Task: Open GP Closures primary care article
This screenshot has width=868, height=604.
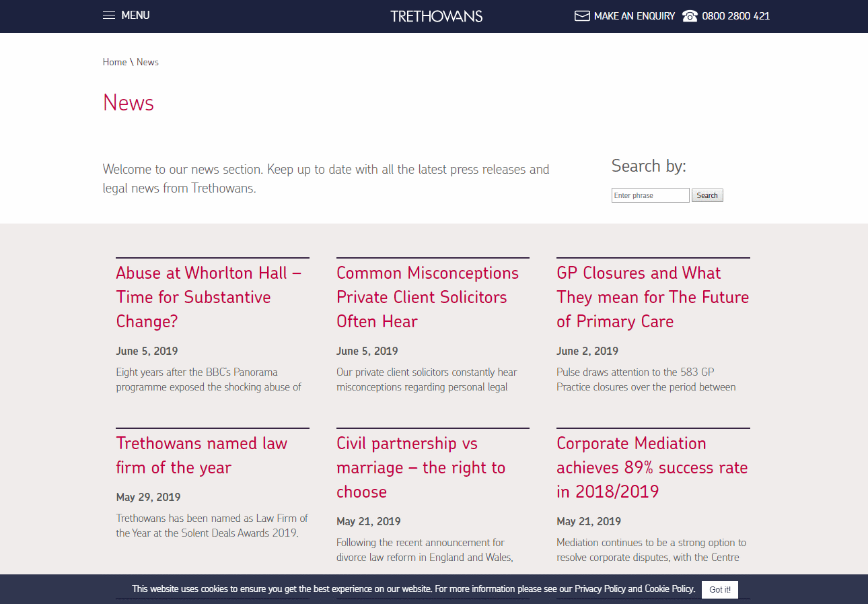Action: point(652,297)
